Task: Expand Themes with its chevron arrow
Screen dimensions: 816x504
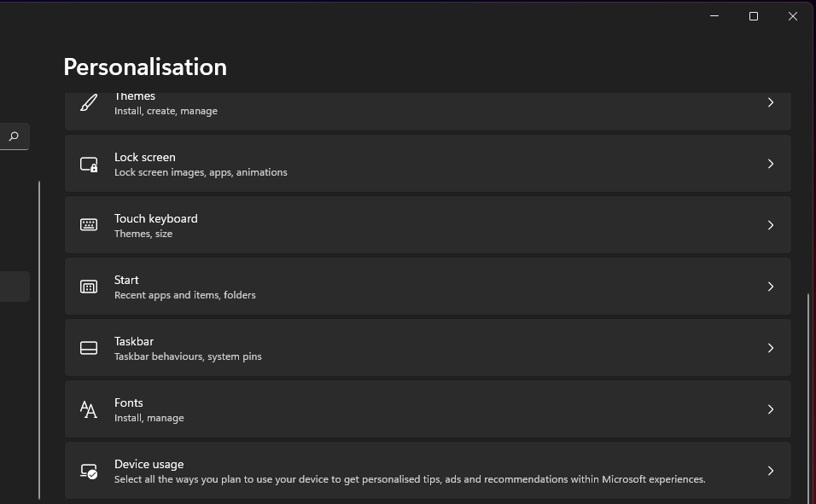Action: [x=771, y=102]
